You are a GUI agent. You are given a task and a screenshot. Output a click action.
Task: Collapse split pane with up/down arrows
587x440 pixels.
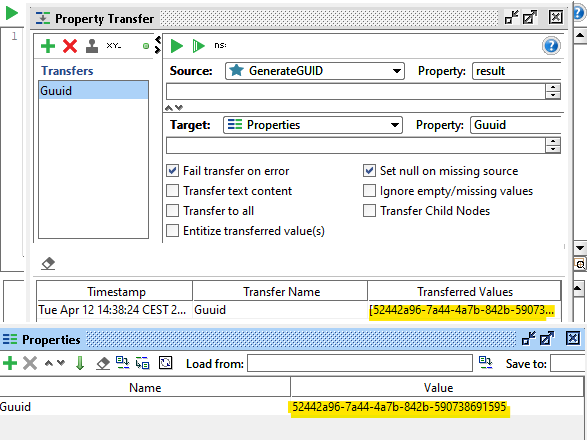point(174,108)
